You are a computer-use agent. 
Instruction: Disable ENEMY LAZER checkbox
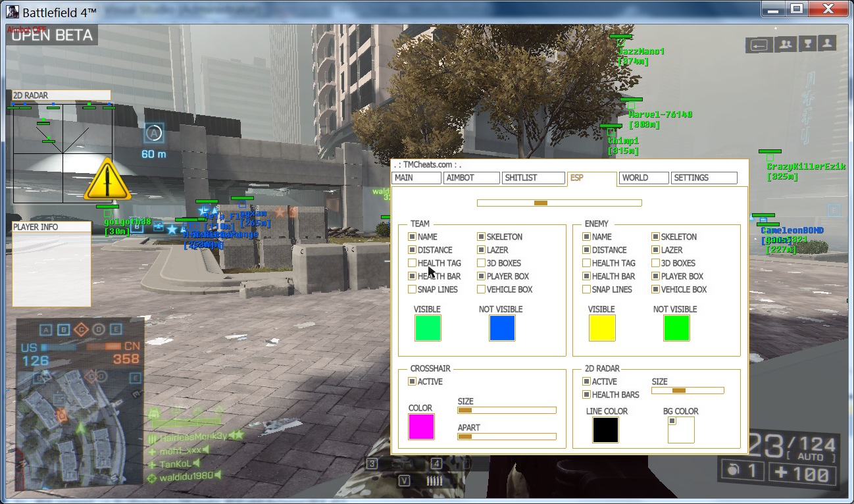[x=655, y=250]
